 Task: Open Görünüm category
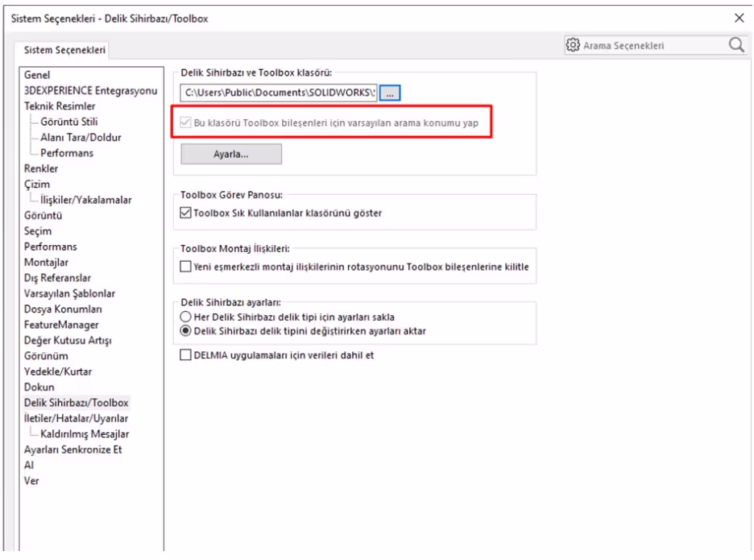pyautogui.click(x=46, y=356)
